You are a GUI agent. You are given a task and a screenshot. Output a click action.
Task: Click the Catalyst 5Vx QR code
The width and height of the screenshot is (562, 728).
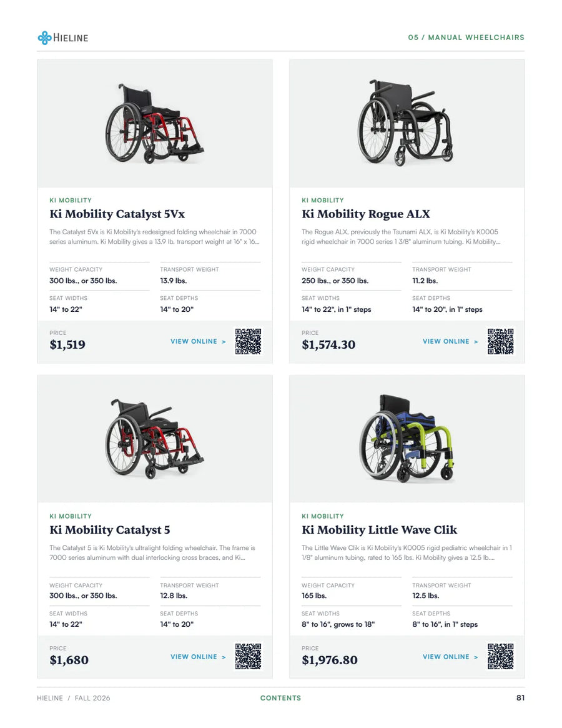[249, 342]
